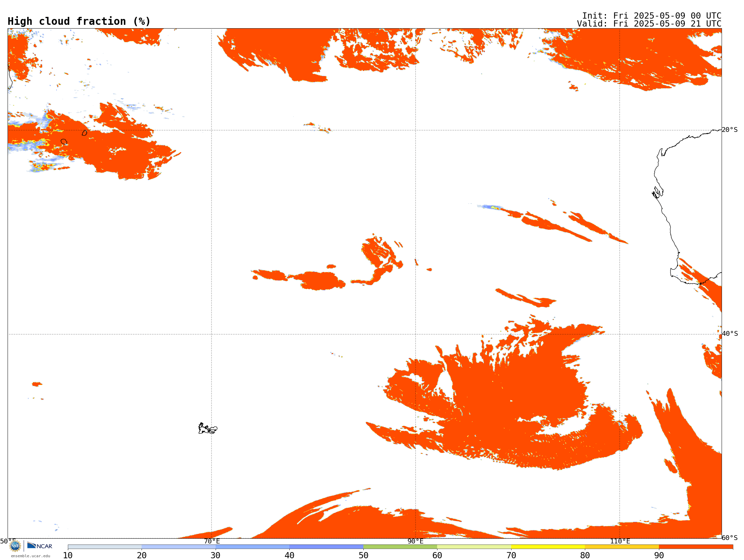Click the 80–90 gold colorbar segment
The image size is (744, 560).
coord(622,547)
